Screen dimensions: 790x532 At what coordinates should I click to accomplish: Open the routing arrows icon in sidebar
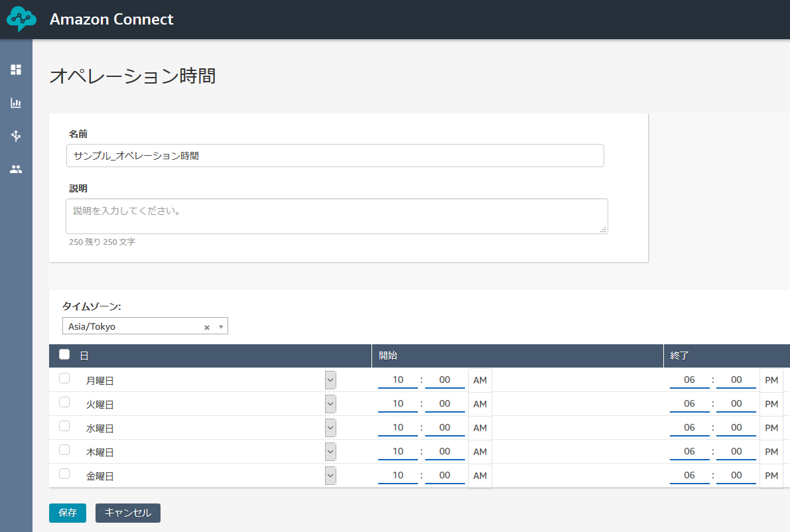click(16, 136)
